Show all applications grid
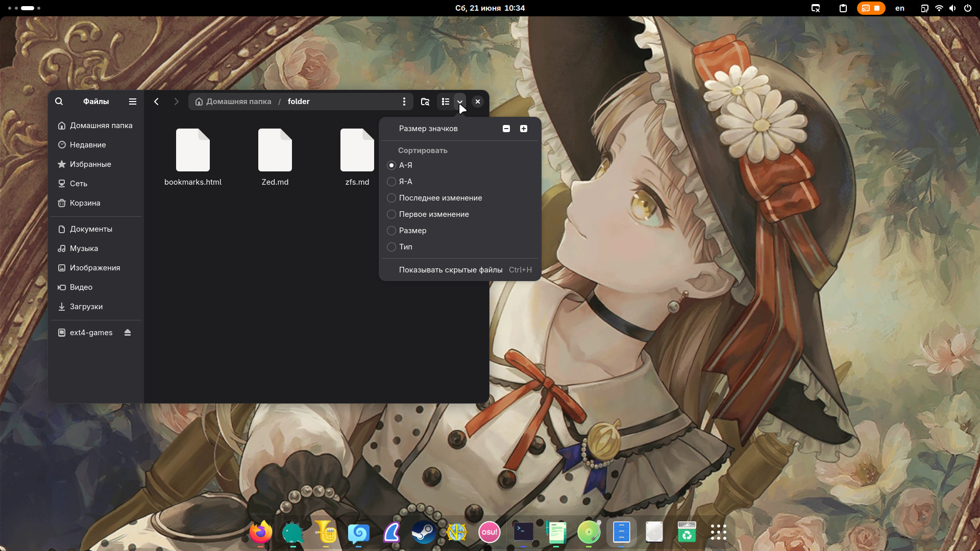 click(719, 532)
